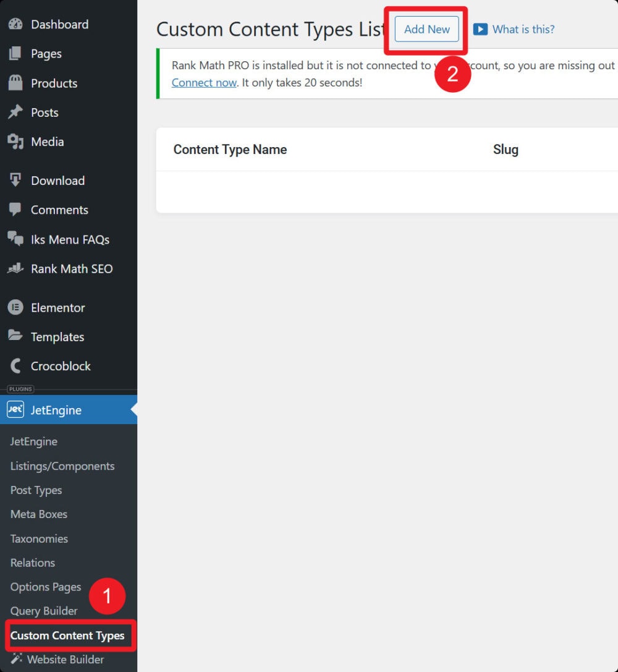
Task: Select Custom Content Types submenu item
Action: click(x=67, y=635)
